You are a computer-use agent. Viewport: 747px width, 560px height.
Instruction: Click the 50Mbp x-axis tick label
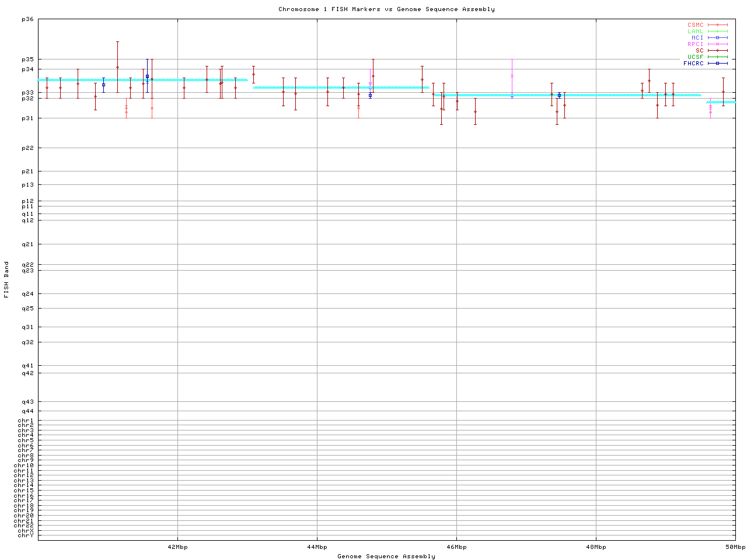click(x=735, y=547)
